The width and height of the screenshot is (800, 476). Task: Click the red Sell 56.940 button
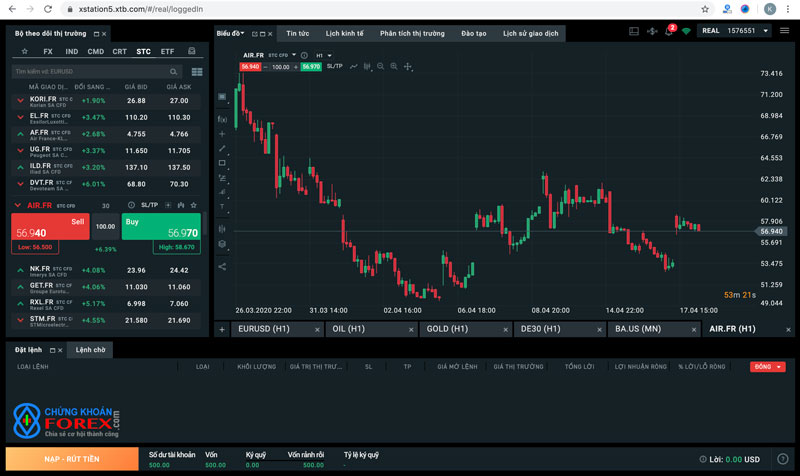[x=50, y=227]
